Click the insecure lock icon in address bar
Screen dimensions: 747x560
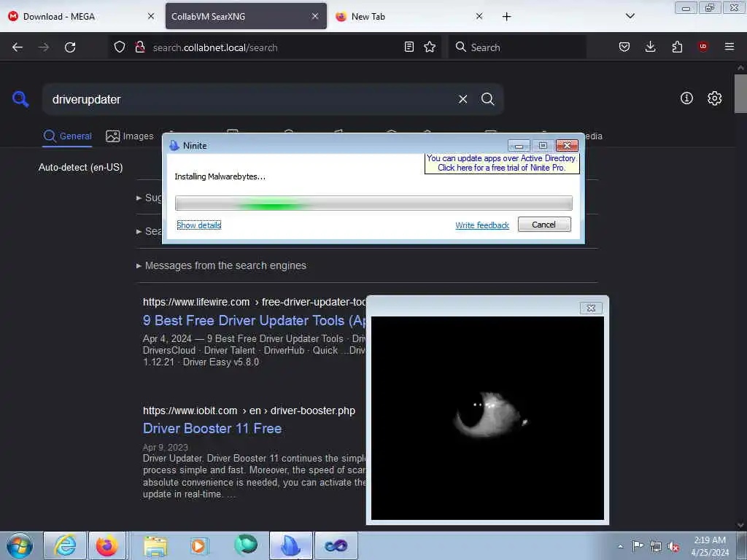click(140, 47)
